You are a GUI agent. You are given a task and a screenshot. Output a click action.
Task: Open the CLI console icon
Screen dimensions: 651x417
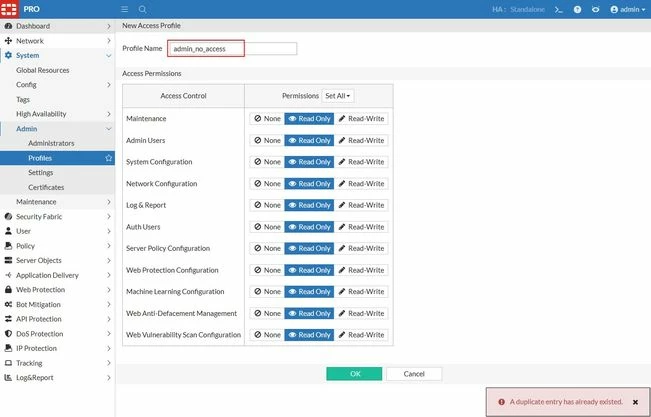point(558,9)
